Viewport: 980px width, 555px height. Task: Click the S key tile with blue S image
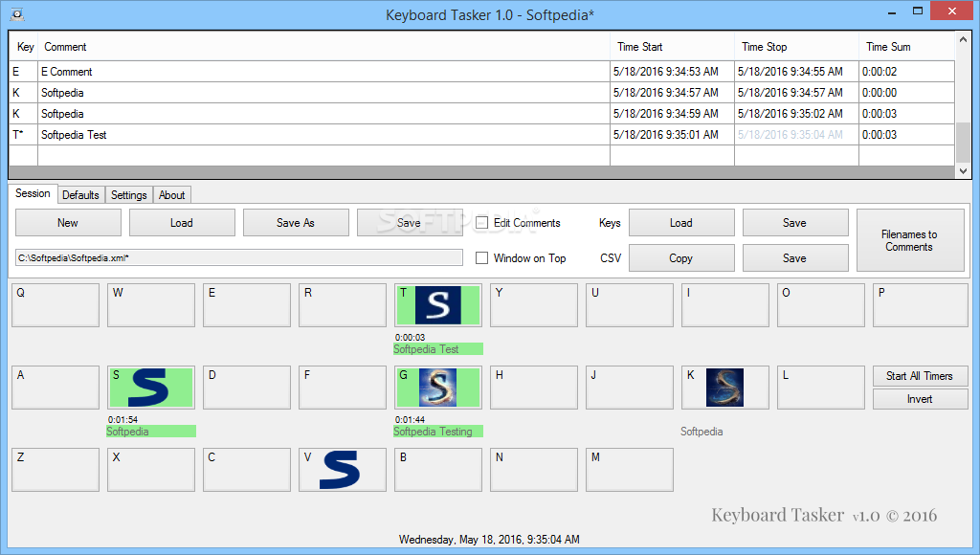(x=151, y=388)
